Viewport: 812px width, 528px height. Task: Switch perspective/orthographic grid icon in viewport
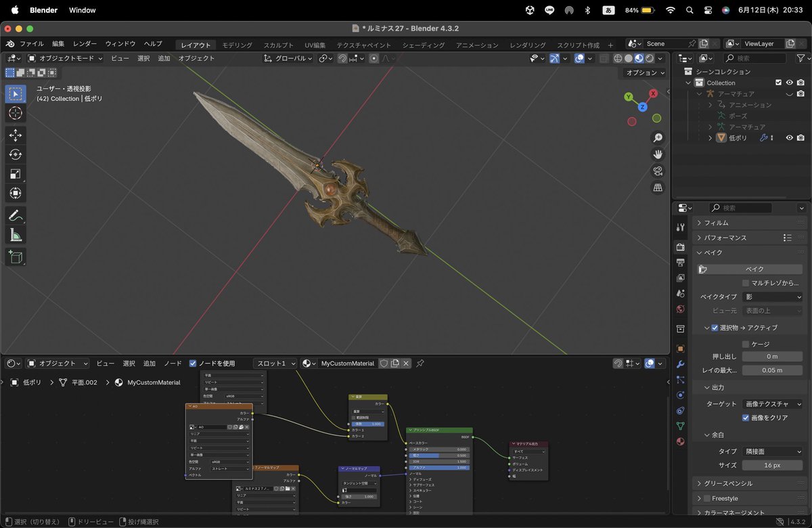click(658, 188)
